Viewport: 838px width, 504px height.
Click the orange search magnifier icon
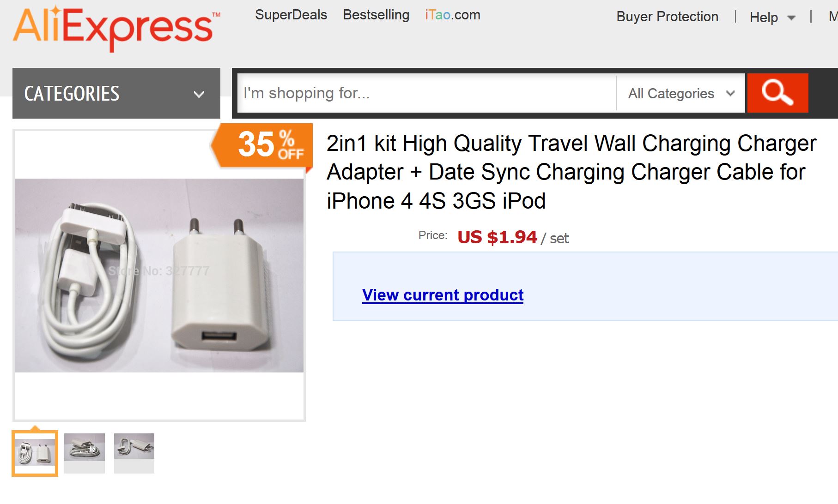(777, 93)
